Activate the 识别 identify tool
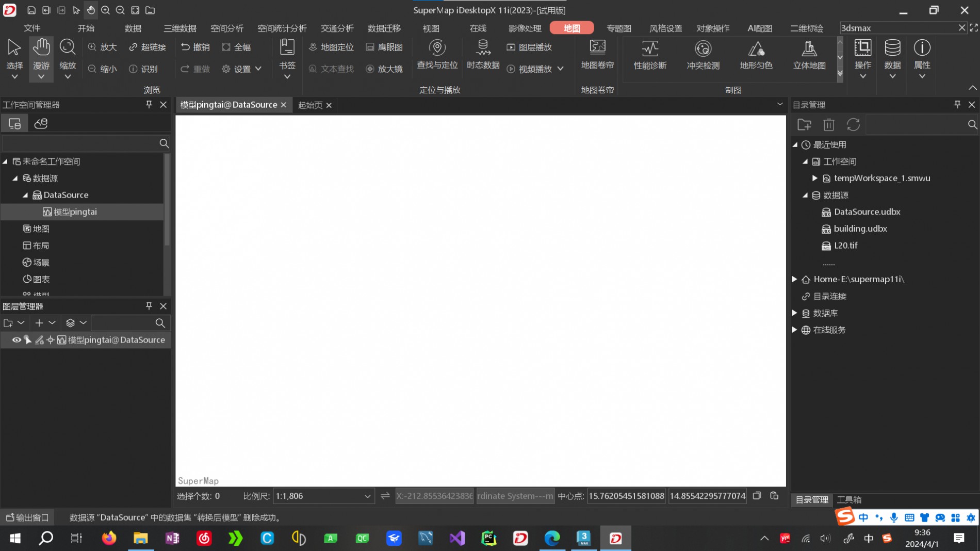 [x=143, y=69]
